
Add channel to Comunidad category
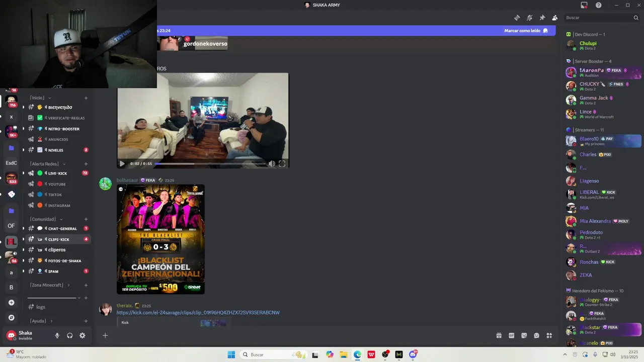[86, 219]
